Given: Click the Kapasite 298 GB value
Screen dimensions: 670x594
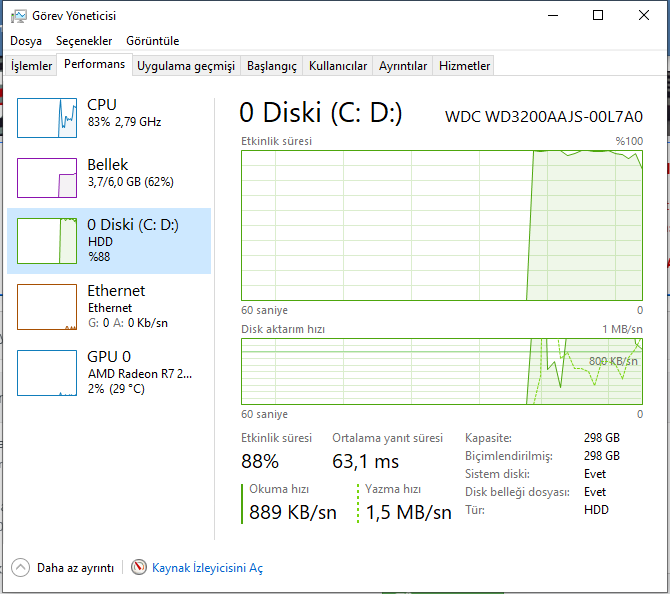Looking at the screenshot, I should (x=602, y=438).
